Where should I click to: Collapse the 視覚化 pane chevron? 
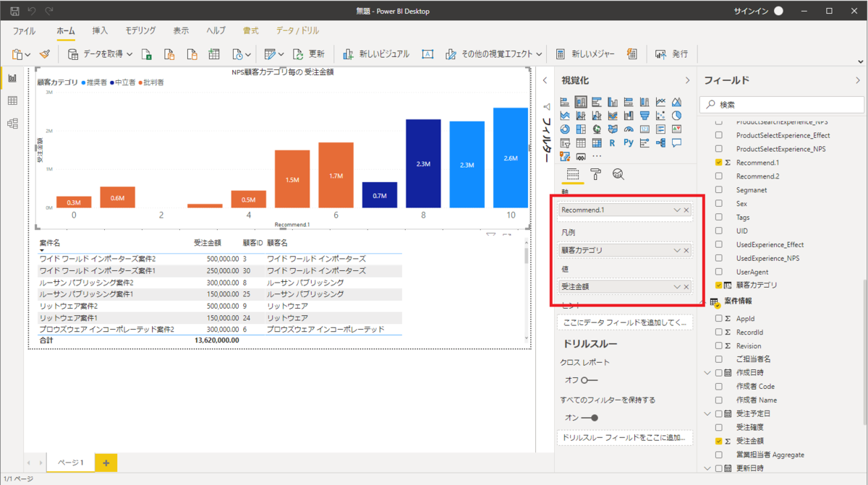[687, 80]
